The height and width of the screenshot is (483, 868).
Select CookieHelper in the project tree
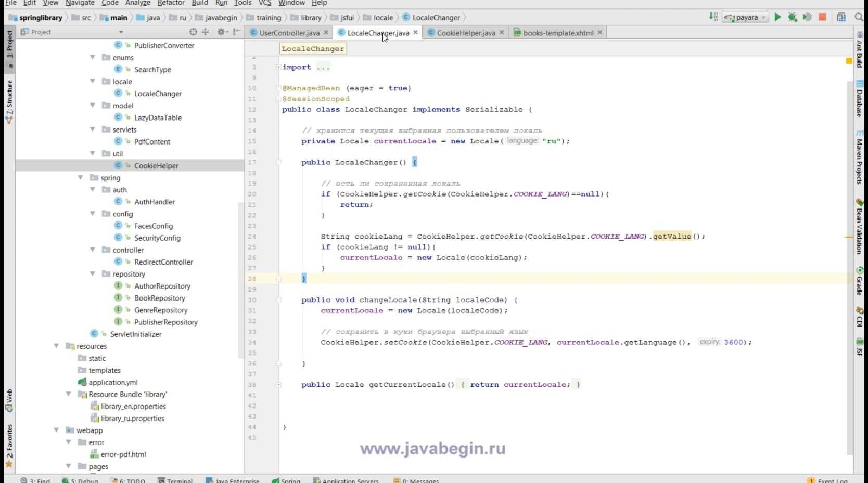point(156,165)
